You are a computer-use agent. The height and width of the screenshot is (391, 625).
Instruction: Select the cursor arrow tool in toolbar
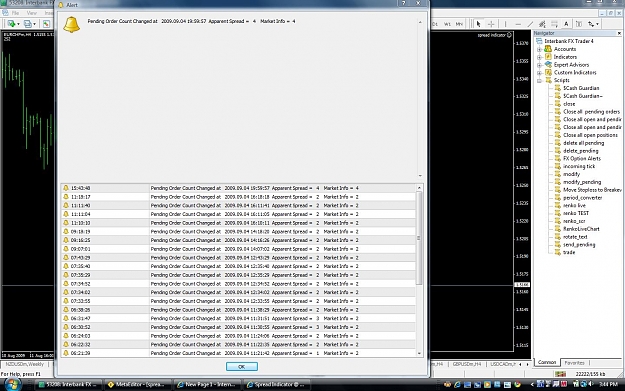click(x=478, y=24)
